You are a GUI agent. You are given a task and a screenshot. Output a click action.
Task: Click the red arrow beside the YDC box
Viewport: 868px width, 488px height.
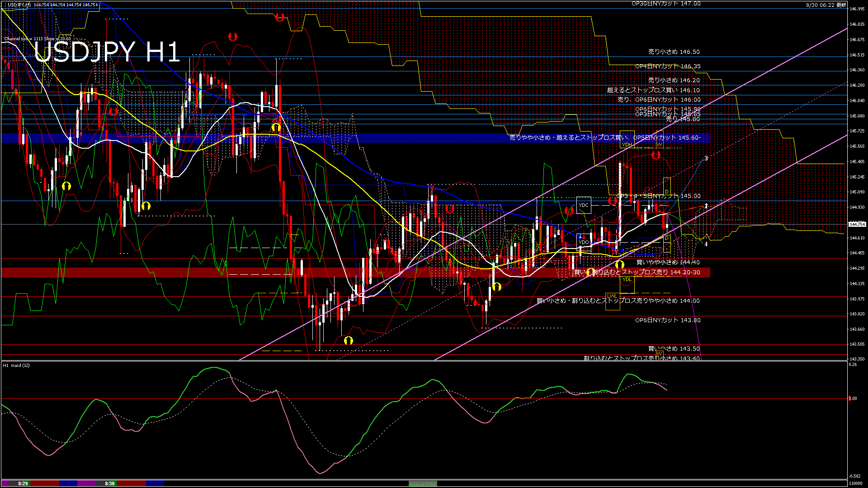569,210
